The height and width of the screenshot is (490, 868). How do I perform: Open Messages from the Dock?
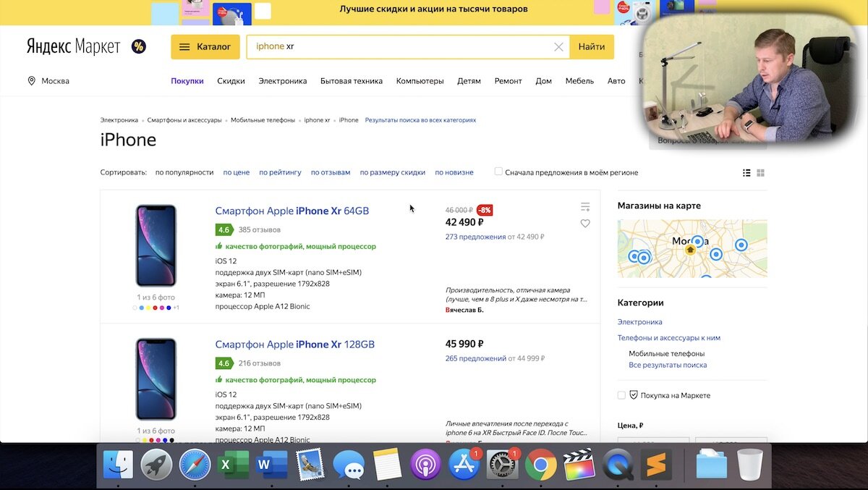[349, 465]
